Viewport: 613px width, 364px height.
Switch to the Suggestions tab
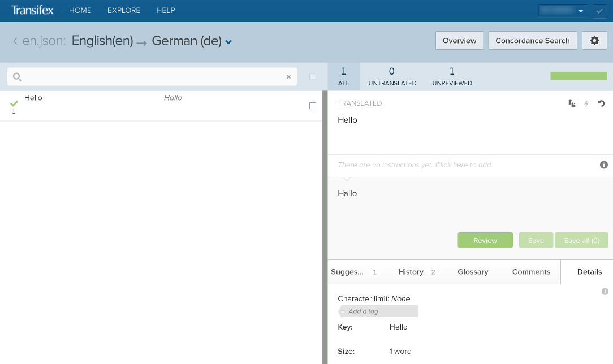tap(354, 272)
